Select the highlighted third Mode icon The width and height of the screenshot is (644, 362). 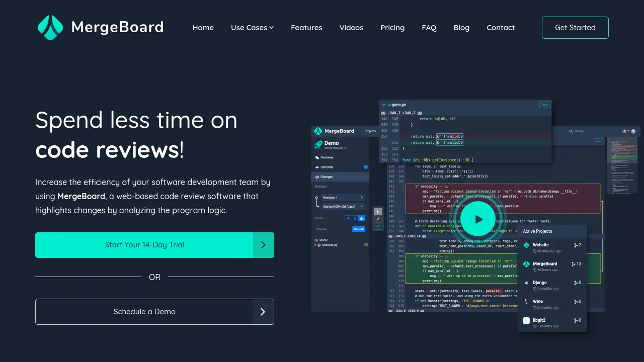tap(361, 218)
